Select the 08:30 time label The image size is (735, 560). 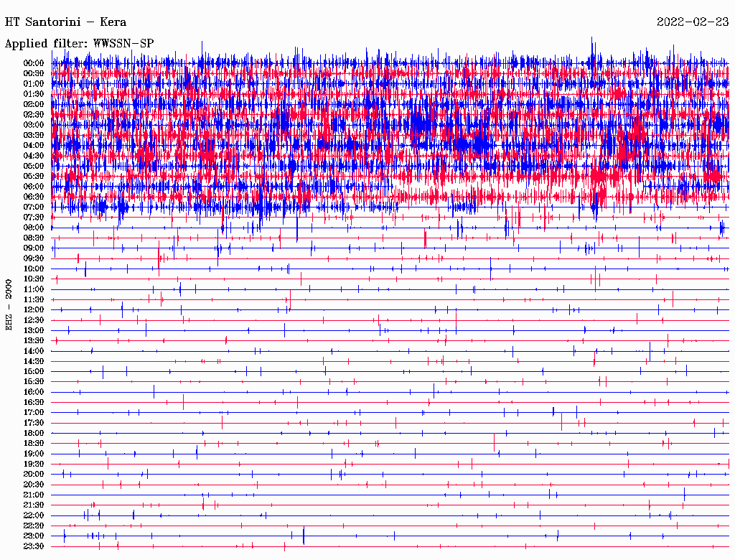pos(34,238)
